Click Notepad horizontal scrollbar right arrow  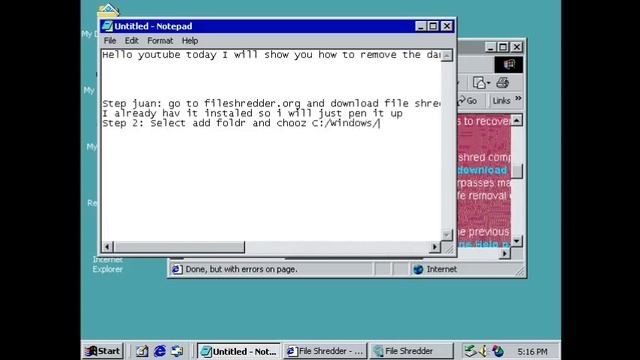coord(435,247)
